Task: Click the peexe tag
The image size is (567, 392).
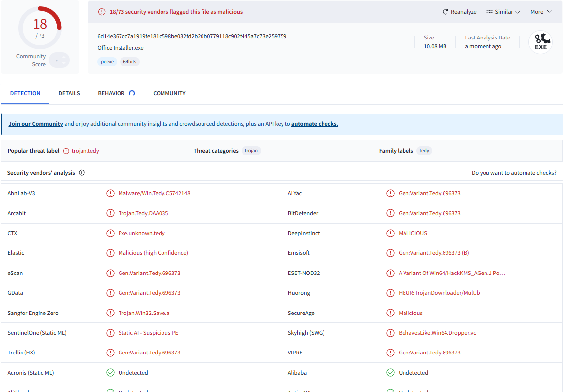Action: (x=107, y=62)
